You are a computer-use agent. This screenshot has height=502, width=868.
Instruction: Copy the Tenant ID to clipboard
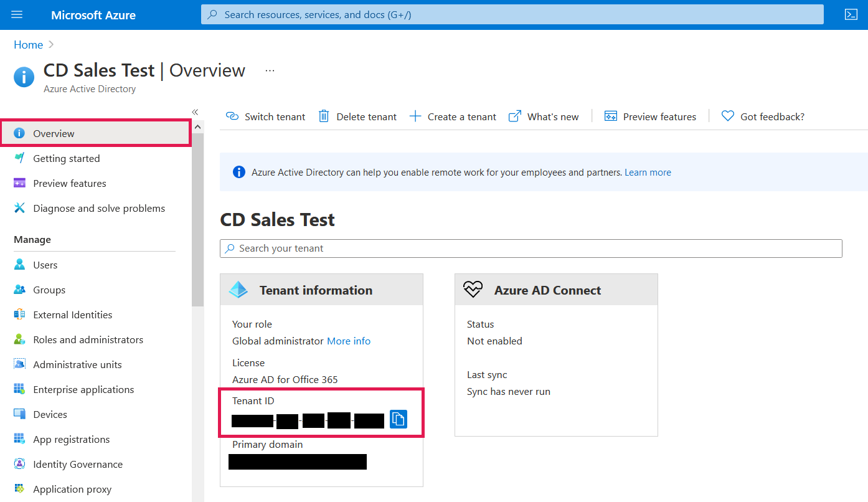(399, 419)
